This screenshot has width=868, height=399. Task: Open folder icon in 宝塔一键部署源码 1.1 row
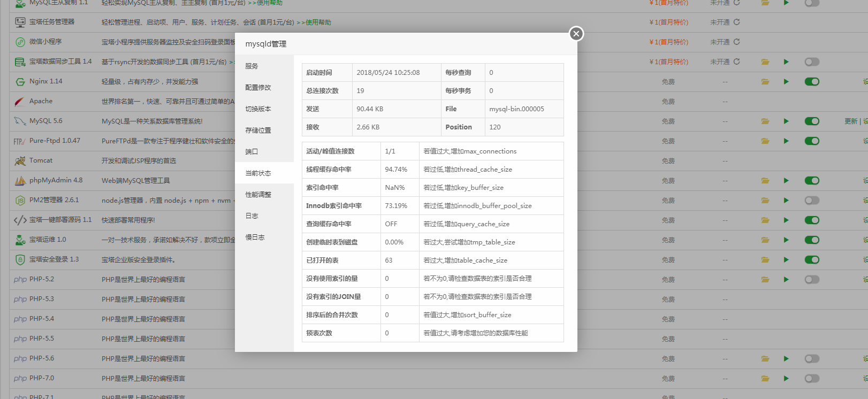[x=765, y=220]
